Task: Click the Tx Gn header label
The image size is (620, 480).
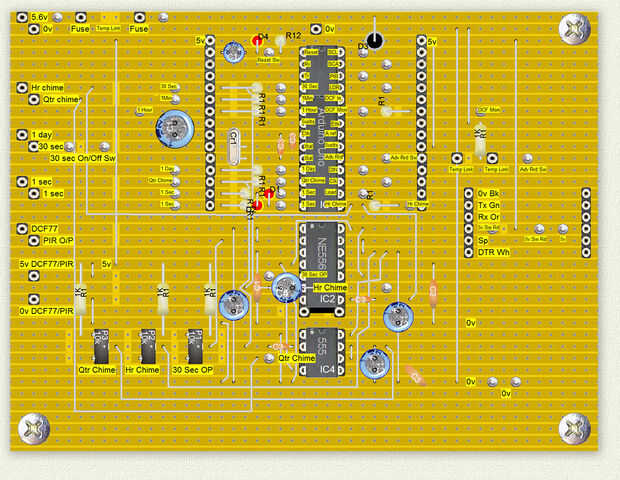Action: click(489, 205)
